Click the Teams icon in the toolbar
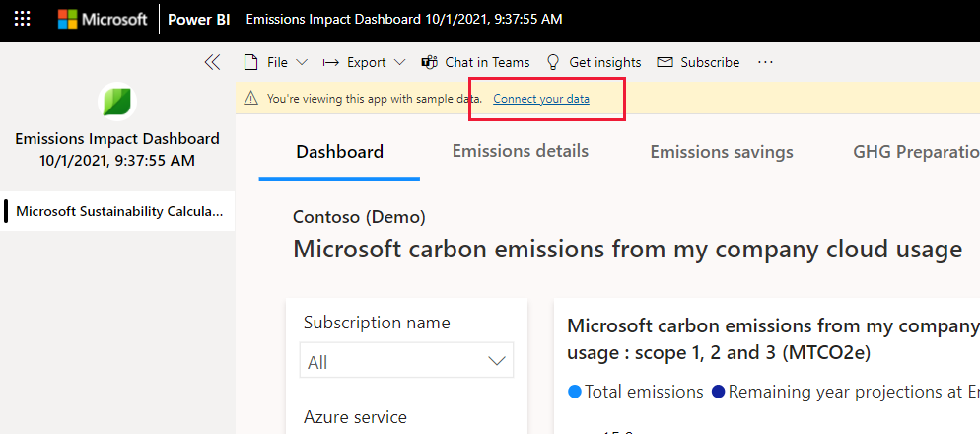 430,62
